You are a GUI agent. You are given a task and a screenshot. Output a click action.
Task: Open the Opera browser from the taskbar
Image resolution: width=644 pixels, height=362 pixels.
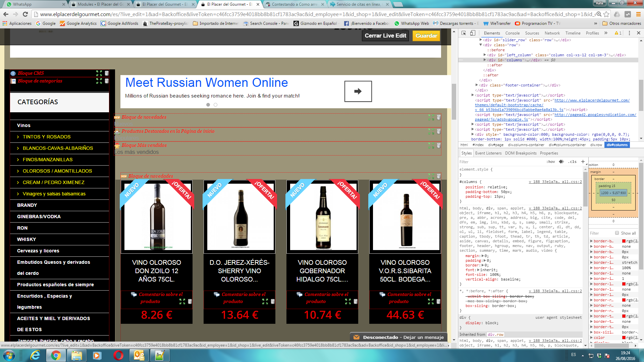click(118, 355)
